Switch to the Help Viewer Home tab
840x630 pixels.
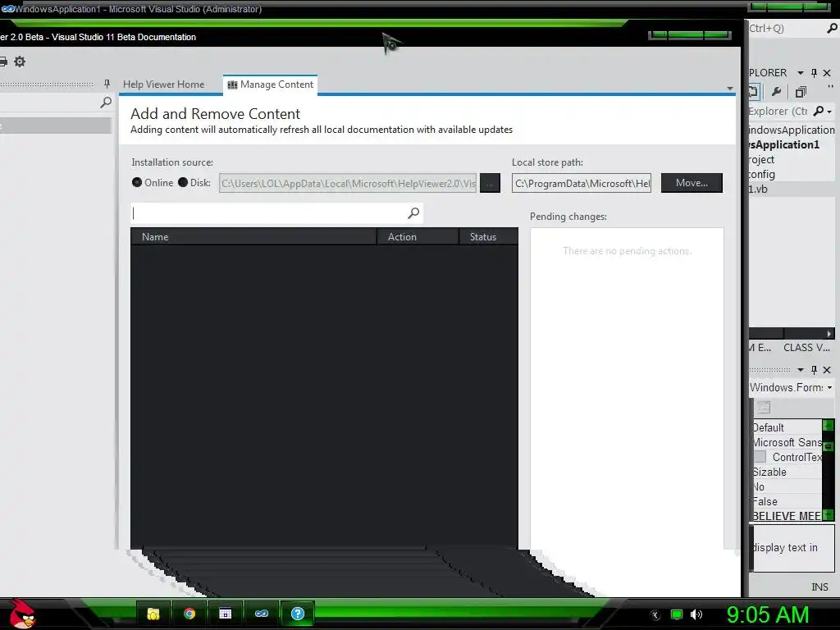163,84
